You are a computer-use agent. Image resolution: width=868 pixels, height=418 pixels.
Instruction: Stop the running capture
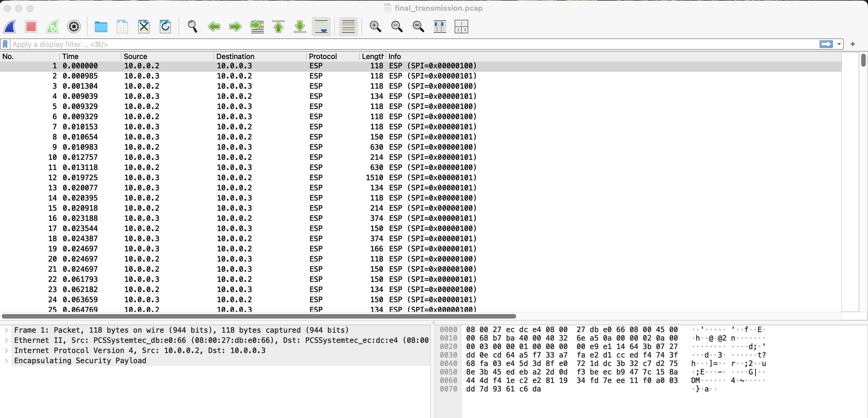click(x=31, y=27)
